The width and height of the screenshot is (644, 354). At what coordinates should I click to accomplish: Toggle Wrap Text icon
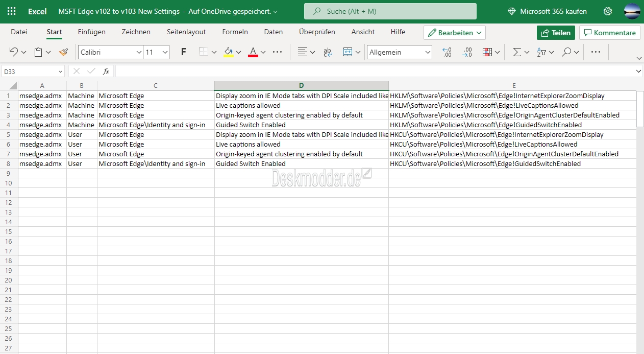[328, 52]
